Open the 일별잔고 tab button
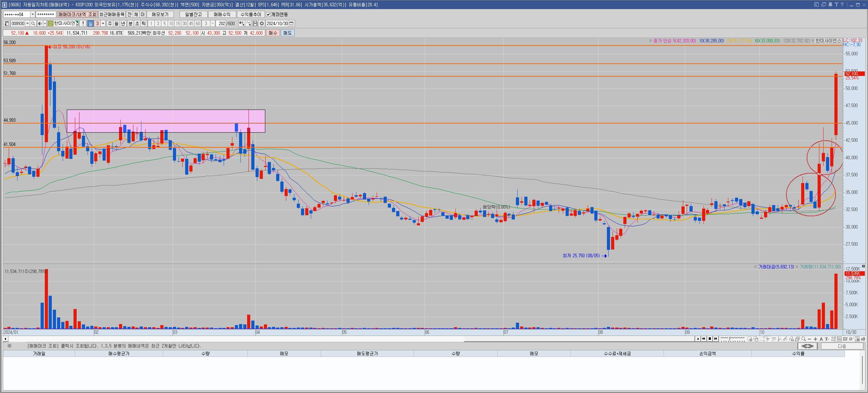Screen dimensions: 868x393 (193, 14)
